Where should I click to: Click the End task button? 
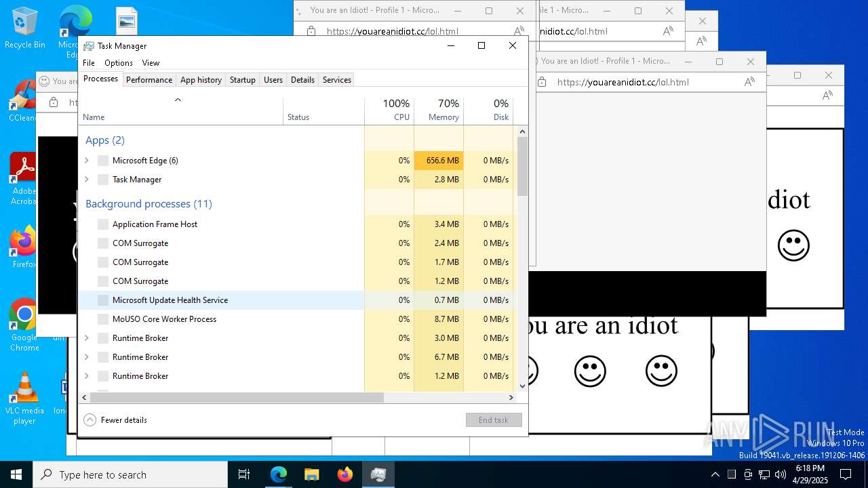click(494, 420)
